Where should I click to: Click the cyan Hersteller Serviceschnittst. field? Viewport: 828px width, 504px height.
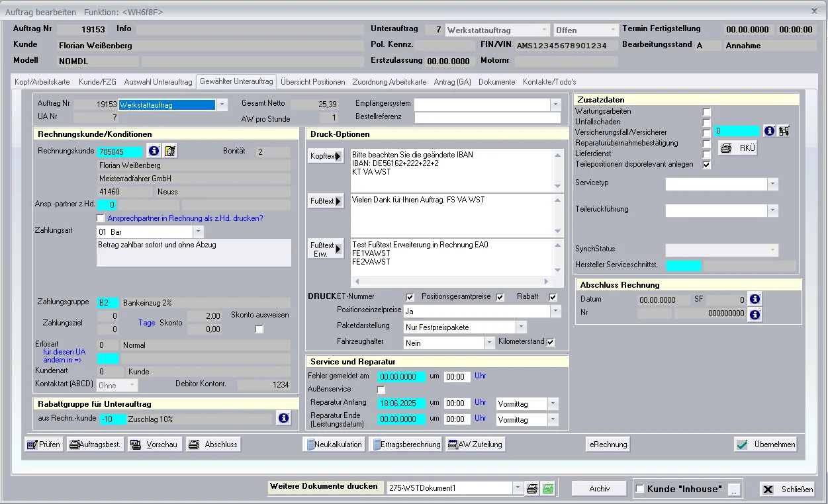click(683, 266)
